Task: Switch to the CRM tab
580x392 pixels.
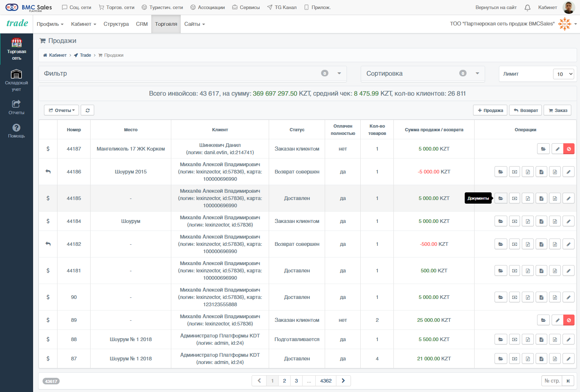Action: 142,24
